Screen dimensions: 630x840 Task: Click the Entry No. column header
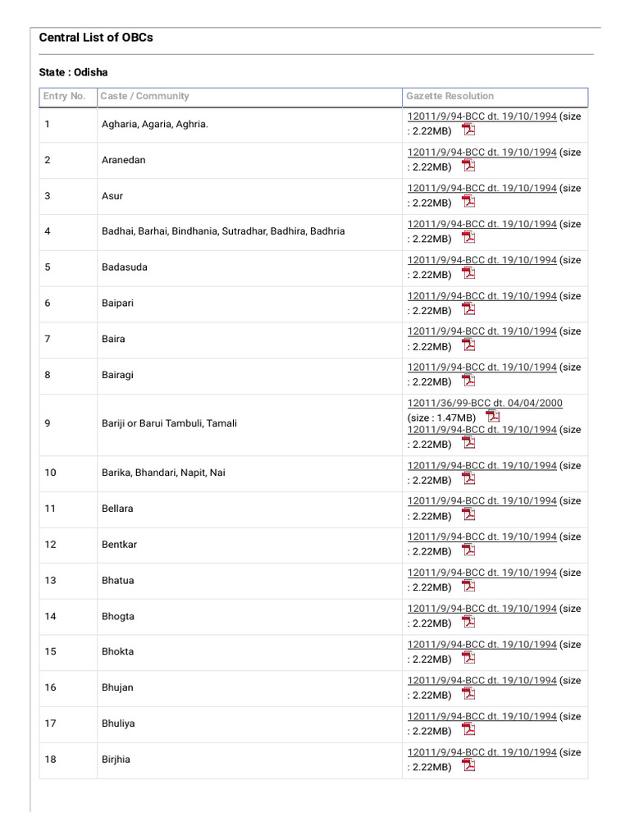65,96
